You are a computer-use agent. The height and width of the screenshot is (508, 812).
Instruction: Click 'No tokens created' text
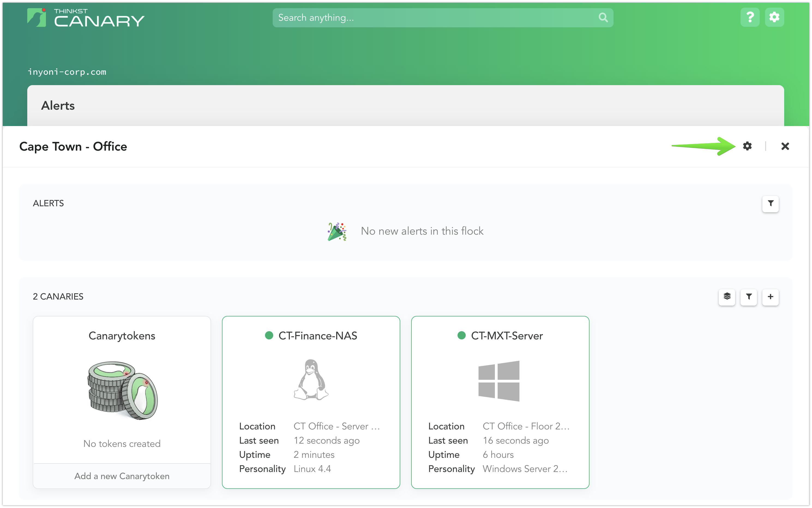(x=122, y=444)
